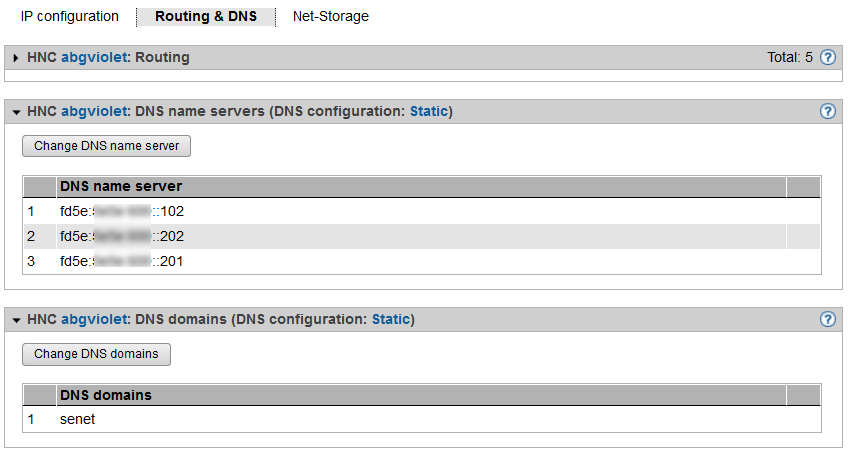Open Static link in DNS domains header

click(393, 320)
